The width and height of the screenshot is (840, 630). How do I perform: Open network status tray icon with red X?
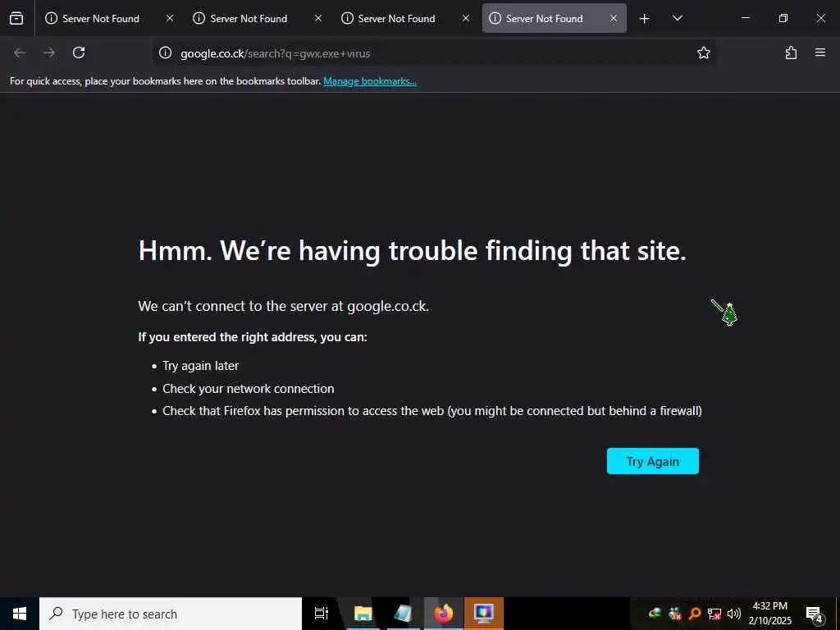coord(714,614)
